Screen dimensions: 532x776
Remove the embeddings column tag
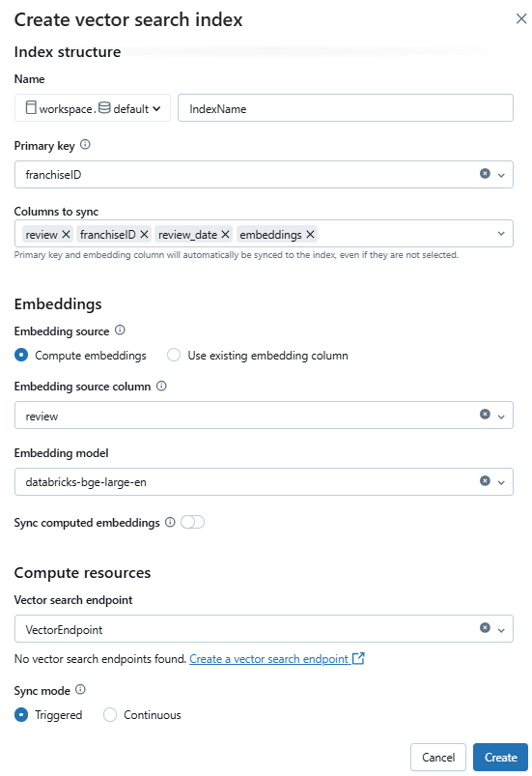[x=310, y=235]
